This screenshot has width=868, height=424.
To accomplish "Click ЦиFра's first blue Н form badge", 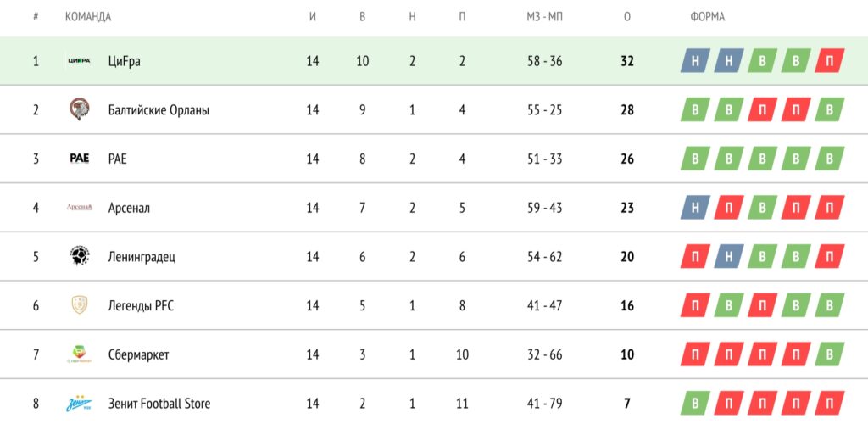I will tap(695, 61).
